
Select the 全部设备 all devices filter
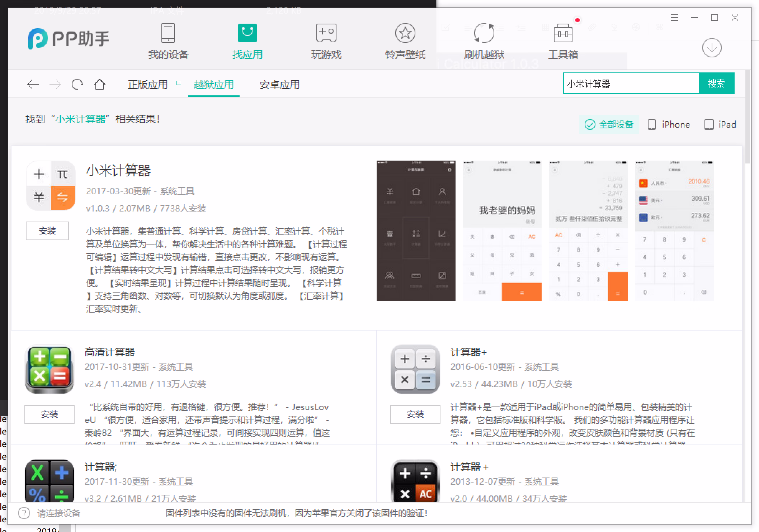(609, 124)
